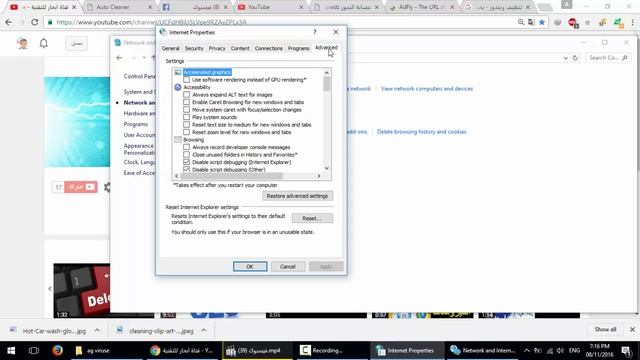Open Delete browsing history and cookies link
Viewport: 640px width, 360px height.
click(421, 132)
